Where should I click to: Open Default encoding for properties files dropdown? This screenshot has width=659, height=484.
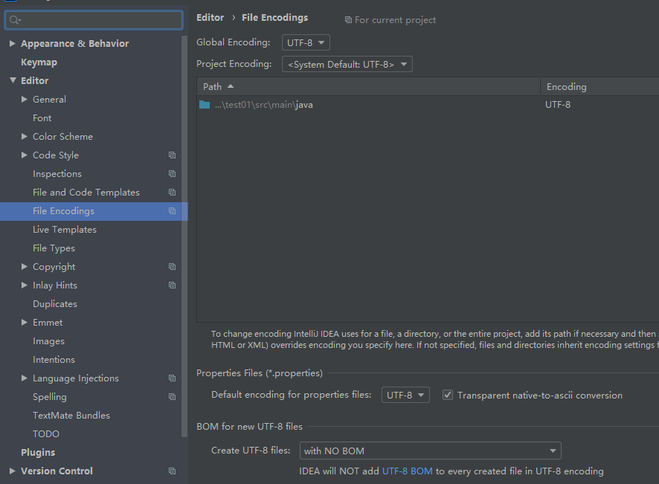tap(405, 395)
